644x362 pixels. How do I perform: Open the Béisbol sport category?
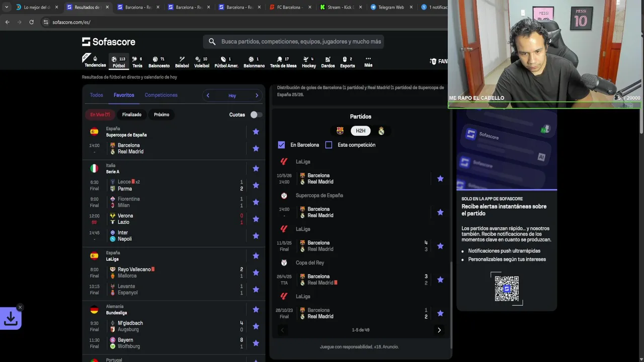[x=182, y=61]
